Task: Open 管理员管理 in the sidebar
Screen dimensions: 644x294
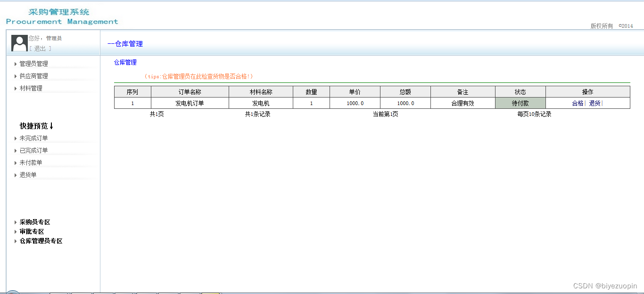Action: (x=33, y=64)
